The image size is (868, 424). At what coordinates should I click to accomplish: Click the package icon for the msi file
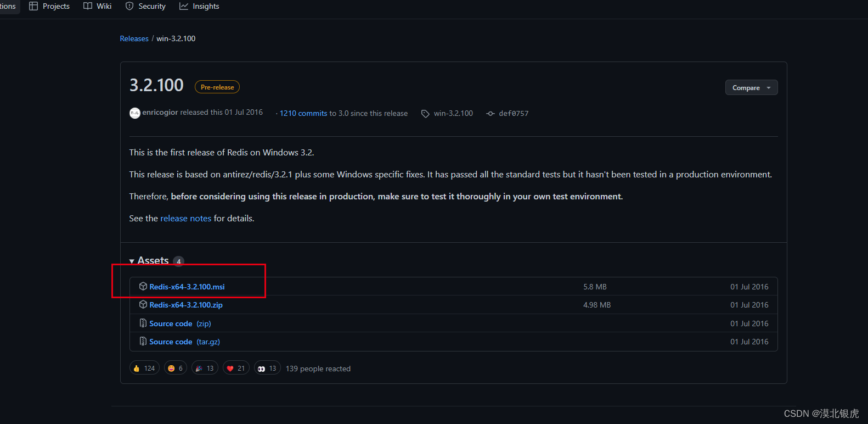143,286
